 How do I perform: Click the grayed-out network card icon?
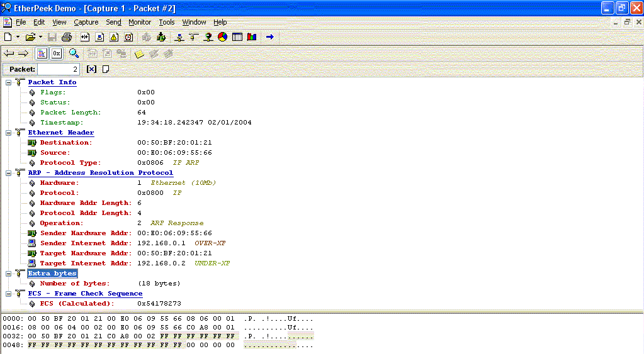point(146,37)
